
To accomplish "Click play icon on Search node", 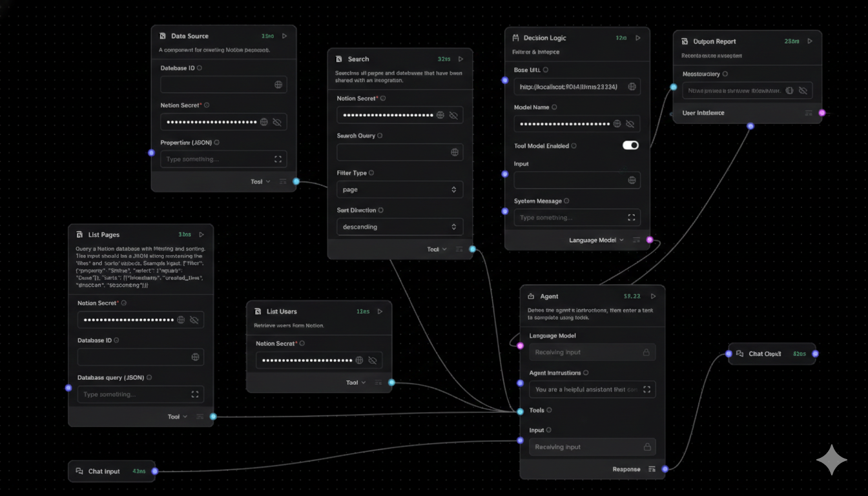I will click(460, 59).
